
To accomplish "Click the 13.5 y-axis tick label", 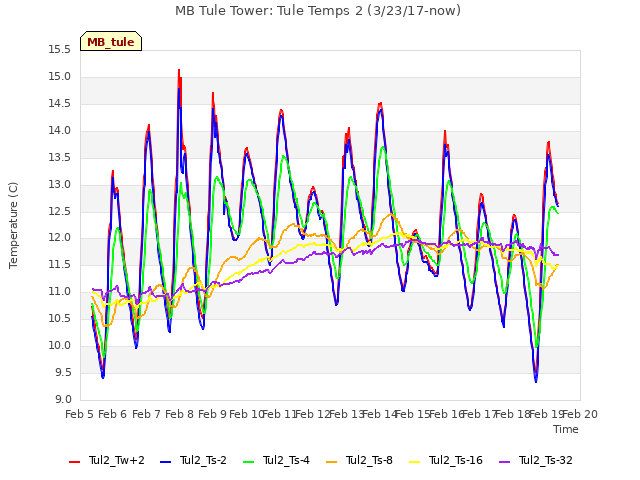I will click(60, 158).
